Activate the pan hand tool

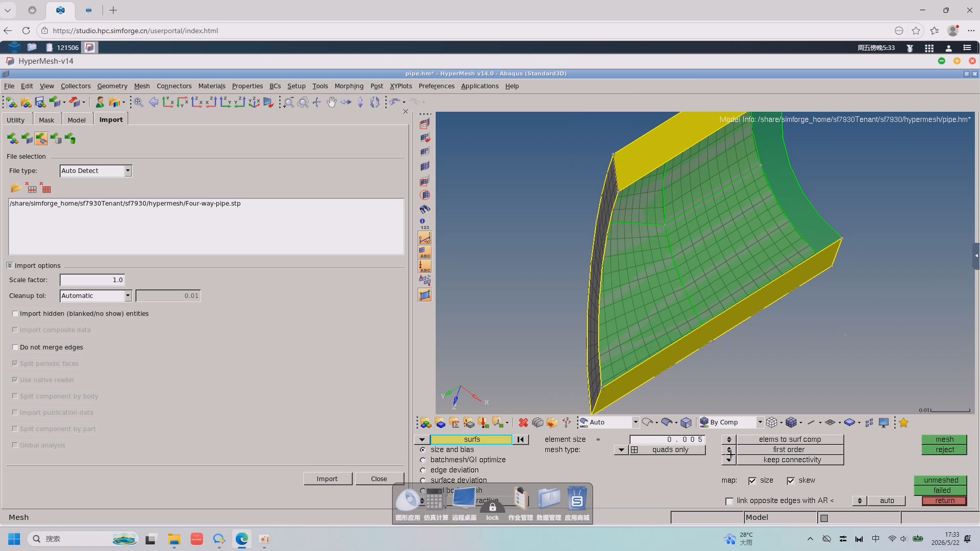pos(332,103)
